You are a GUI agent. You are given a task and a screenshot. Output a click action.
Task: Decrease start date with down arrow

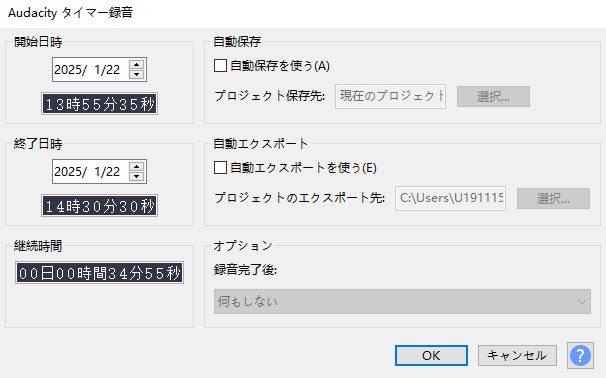pos(136,75)
